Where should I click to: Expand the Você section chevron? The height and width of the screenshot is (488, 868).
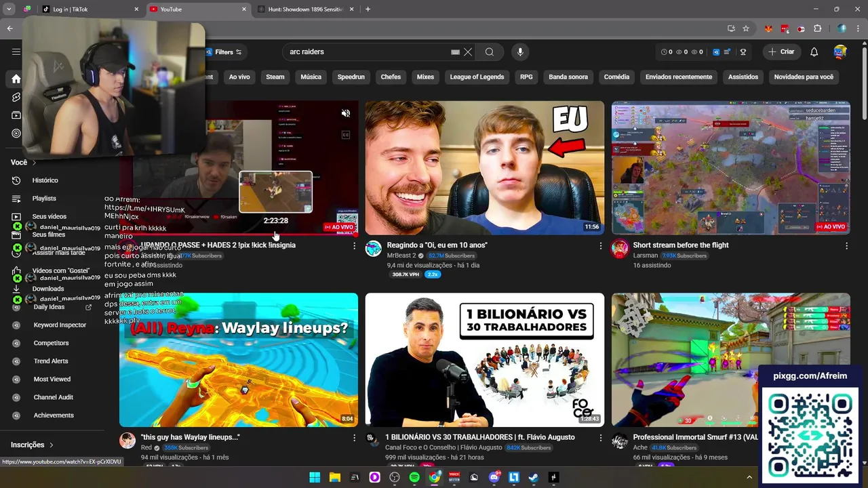tap(34, 163)
